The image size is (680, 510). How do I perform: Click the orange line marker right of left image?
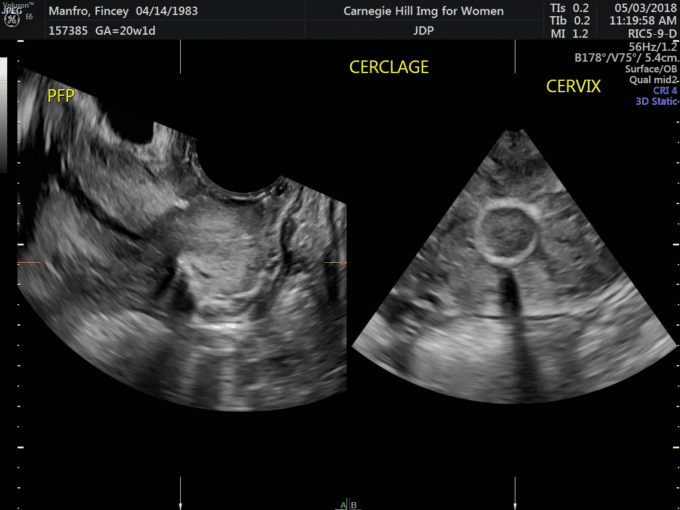(x=336, y=263)
